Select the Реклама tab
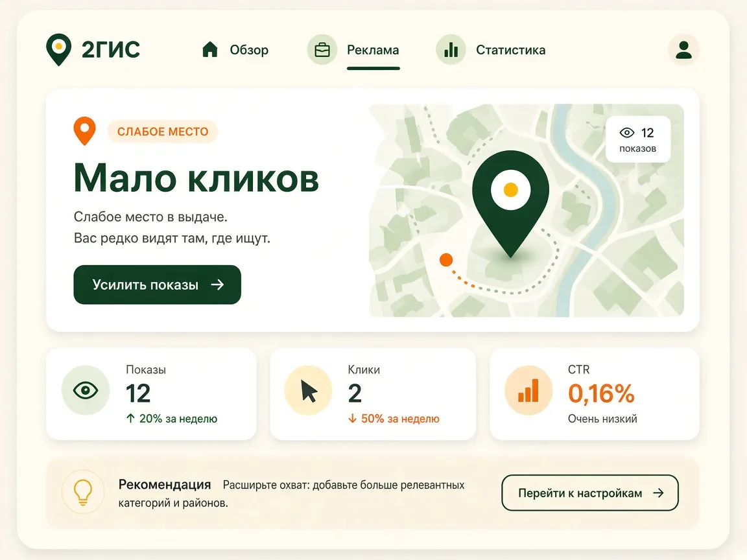 pyautogui.click(x=373, y=50)
